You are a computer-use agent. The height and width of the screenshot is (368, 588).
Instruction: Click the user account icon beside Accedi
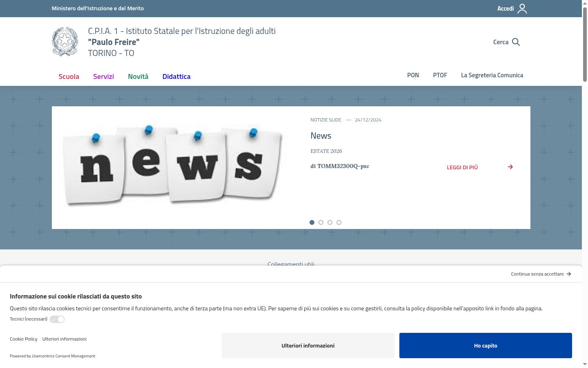[x=522, y=9]
